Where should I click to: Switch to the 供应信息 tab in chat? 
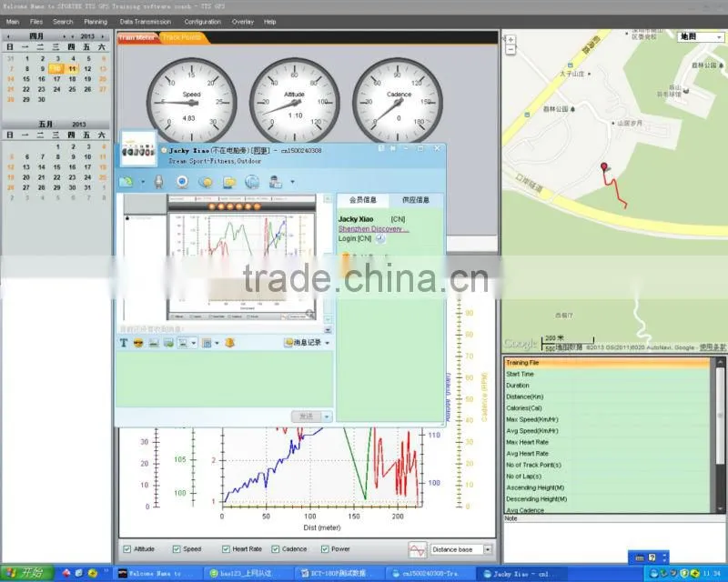coord(416,200)
